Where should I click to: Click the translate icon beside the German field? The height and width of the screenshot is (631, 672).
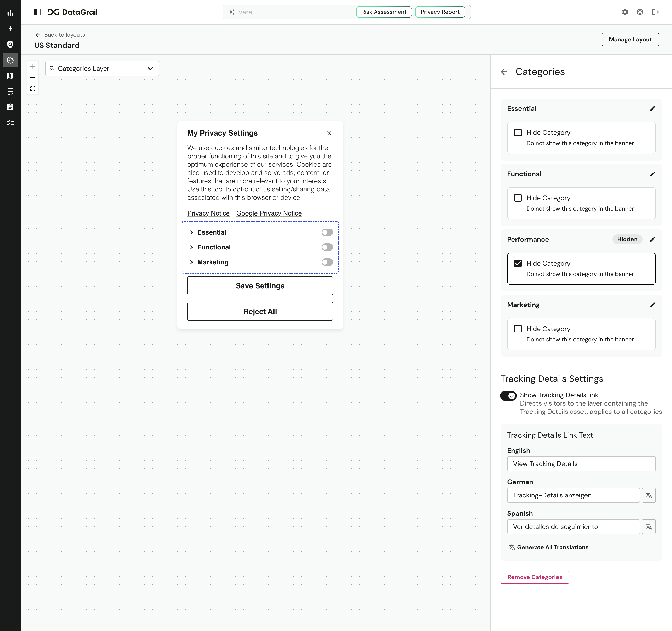tap(649, 495)
